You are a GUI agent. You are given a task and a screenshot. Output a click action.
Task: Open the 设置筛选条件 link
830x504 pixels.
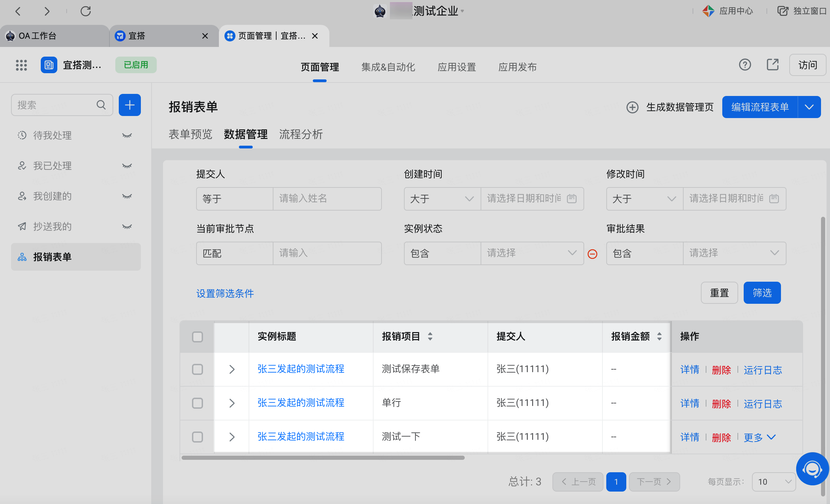pyautogui.click(x=225, y=293)
